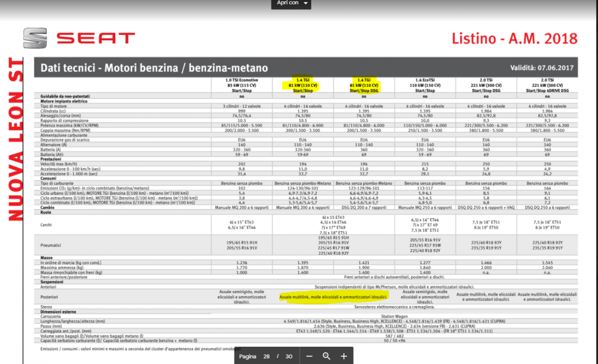
Task: Click the "Sterzo" row label
Action: (46, 307)
